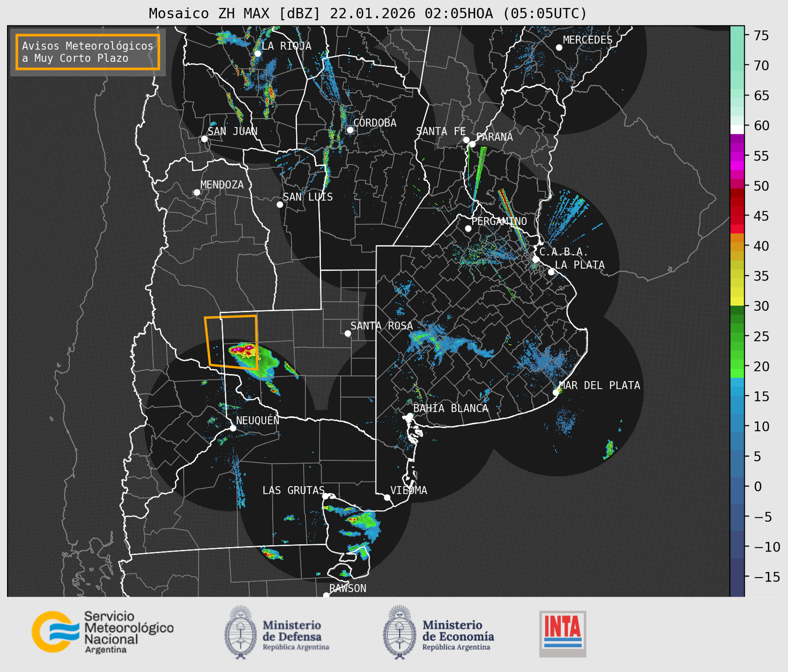
Task: Click the San Luis city marker dot
Action: 280,205
